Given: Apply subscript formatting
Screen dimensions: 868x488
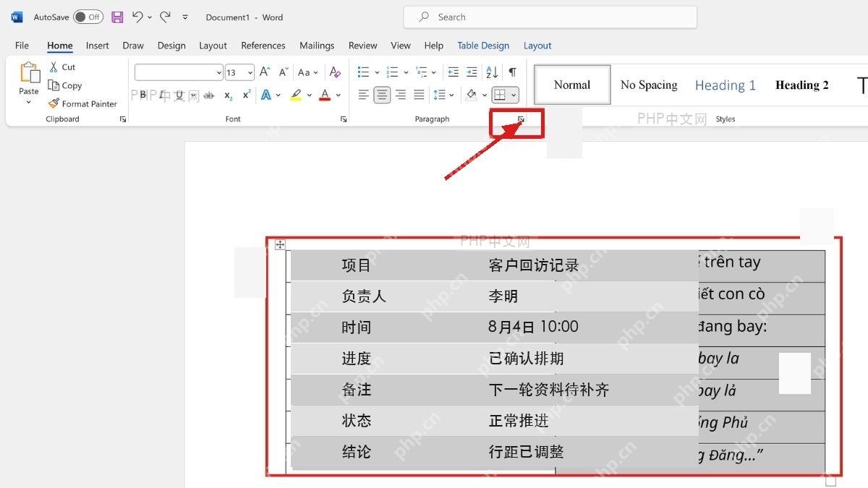Looking at the screenshot, I should coord(229,95).
